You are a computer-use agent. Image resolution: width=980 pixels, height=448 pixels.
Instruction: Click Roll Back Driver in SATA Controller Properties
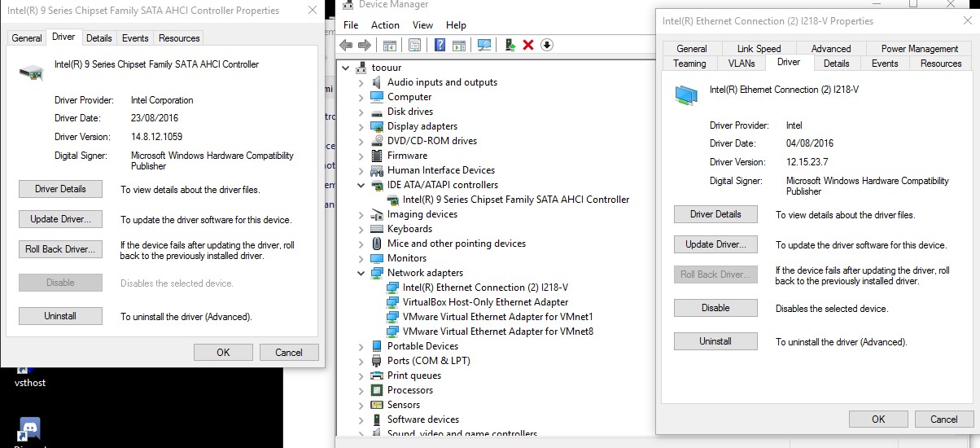(x=60, y=249)
